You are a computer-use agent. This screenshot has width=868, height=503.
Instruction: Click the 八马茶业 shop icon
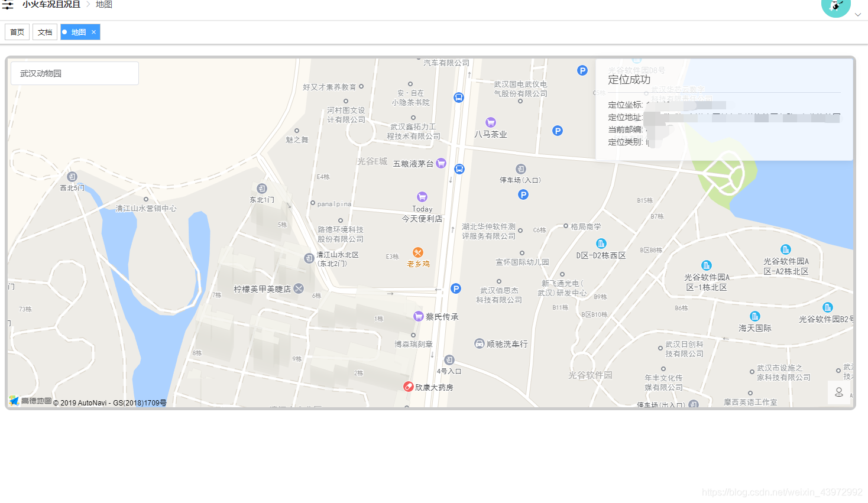click(491, 122)
